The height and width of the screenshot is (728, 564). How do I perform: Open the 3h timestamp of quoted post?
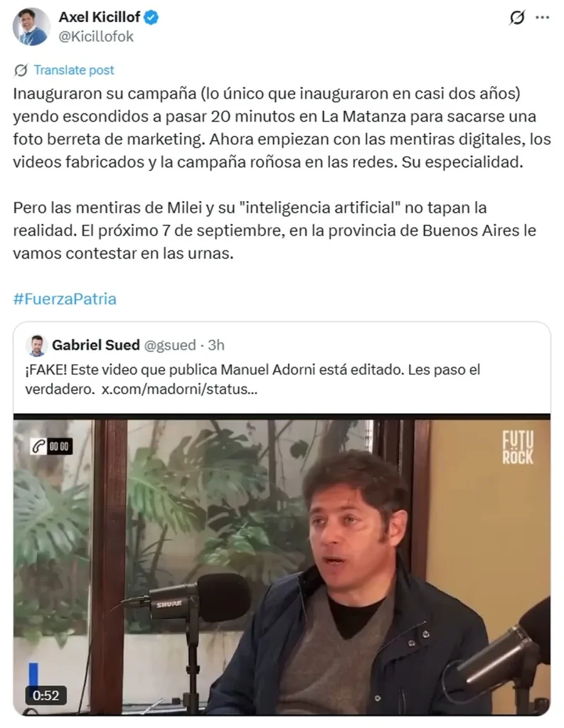coord(216,345)
